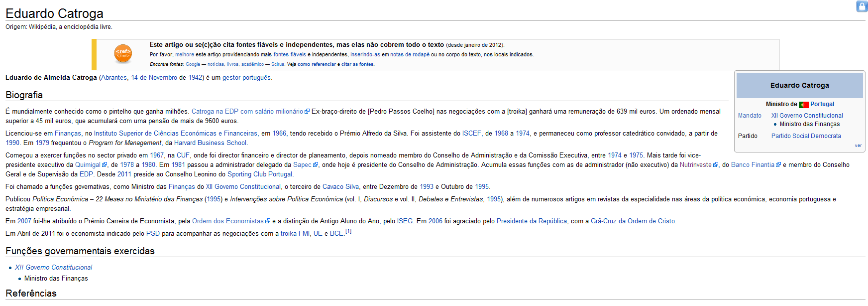
Task: Click external link icon after Banco Finantia
Action: click(x=778, y=165)
